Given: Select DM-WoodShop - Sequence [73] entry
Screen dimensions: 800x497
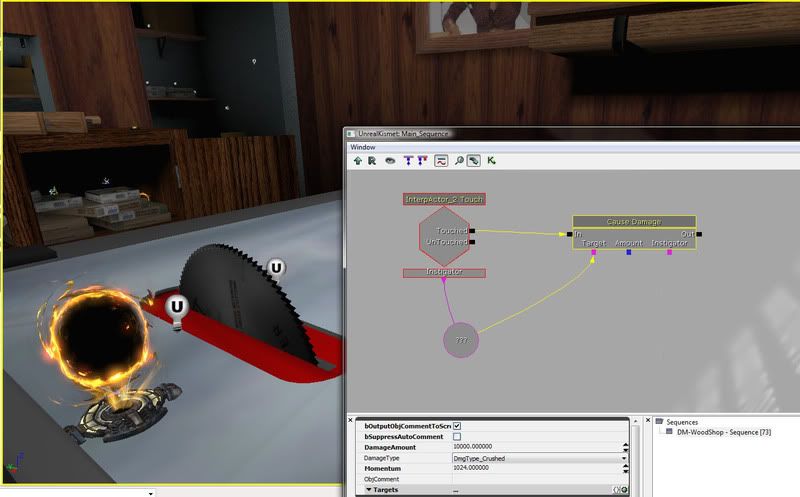Looking at the screenshot, I should tap(724, 432).
